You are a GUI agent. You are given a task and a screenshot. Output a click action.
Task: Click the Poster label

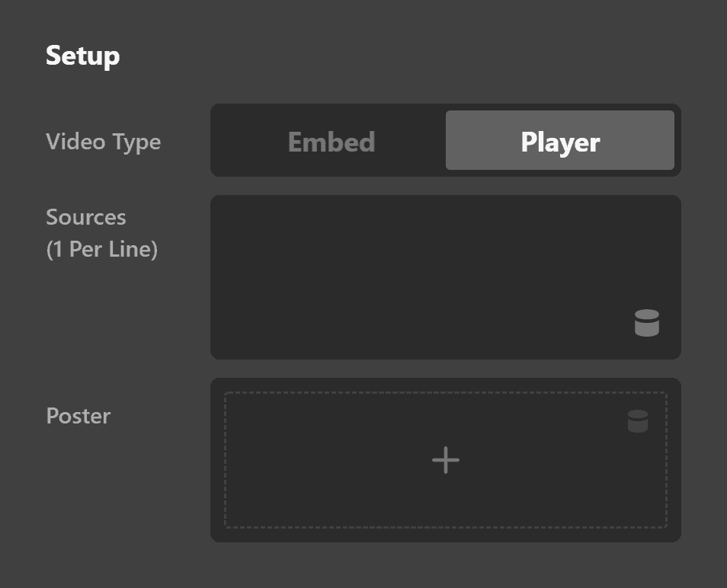78,416
